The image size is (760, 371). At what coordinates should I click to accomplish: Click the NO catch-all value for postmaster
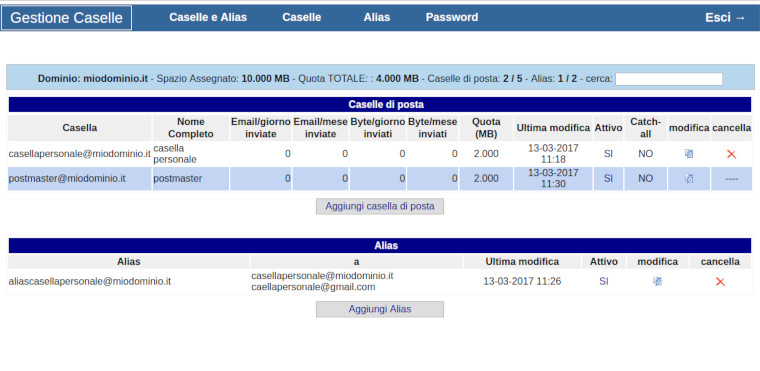coord(646,178)
